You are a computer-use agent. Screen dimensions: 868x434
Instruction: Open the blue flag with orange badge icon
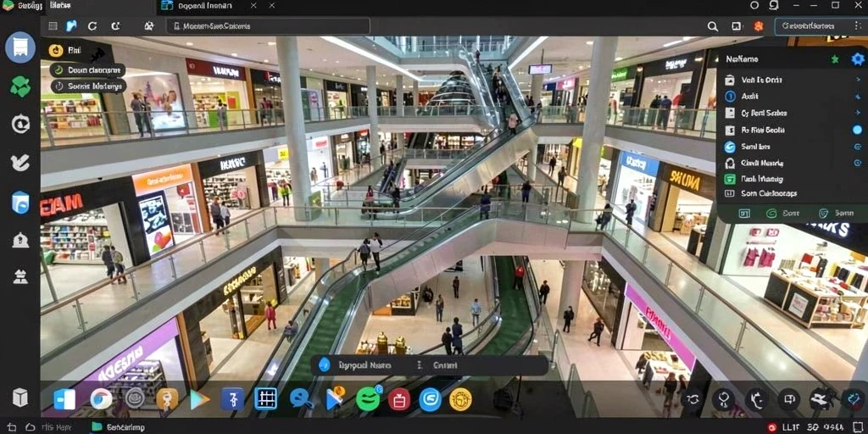point(334,399)
